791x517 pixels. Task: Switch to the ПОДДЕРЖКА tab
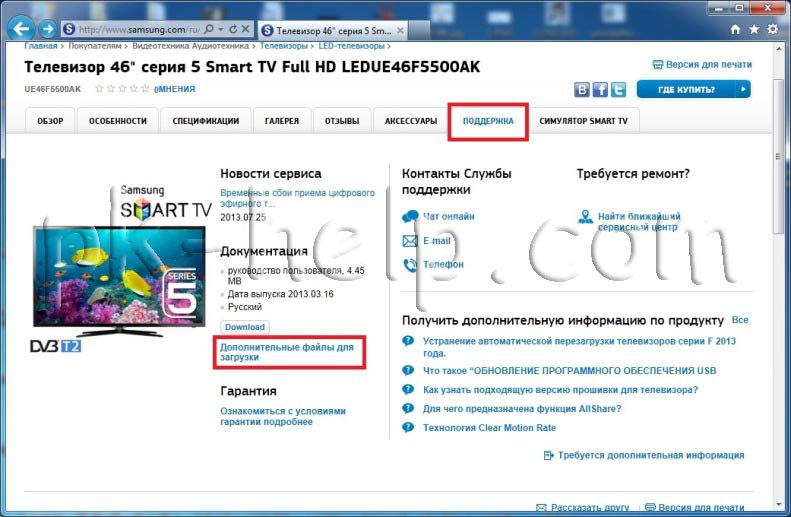coord(488,121)
